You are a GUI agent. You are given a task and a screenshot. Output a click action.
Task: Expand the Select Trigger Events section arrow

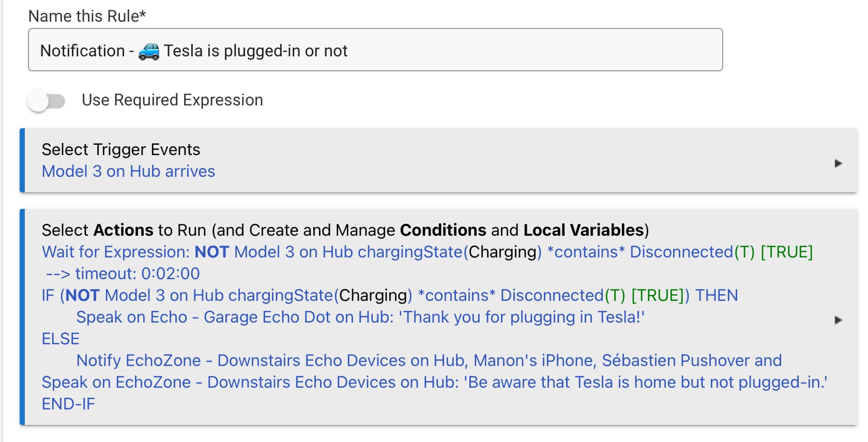click(838, 163)
